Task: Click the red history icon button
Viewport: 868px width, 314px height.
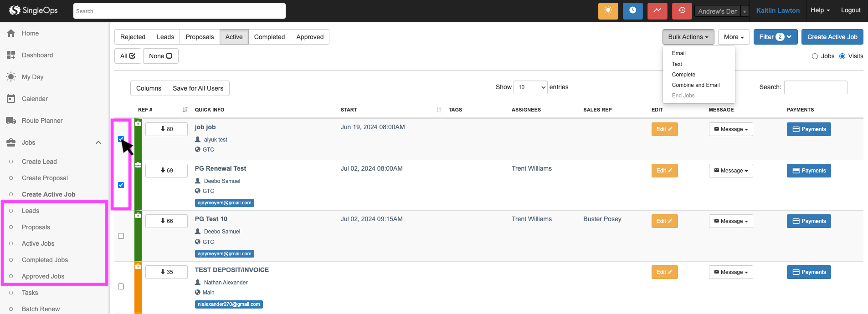Action: [x=682, y=11]
